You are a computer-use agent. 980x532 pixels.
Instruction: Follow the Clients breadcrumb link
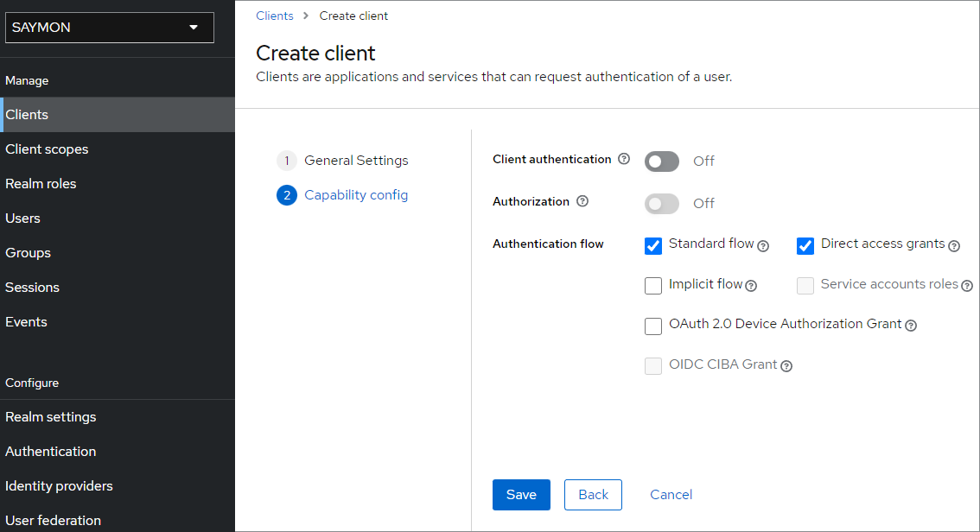pos(274,16)
